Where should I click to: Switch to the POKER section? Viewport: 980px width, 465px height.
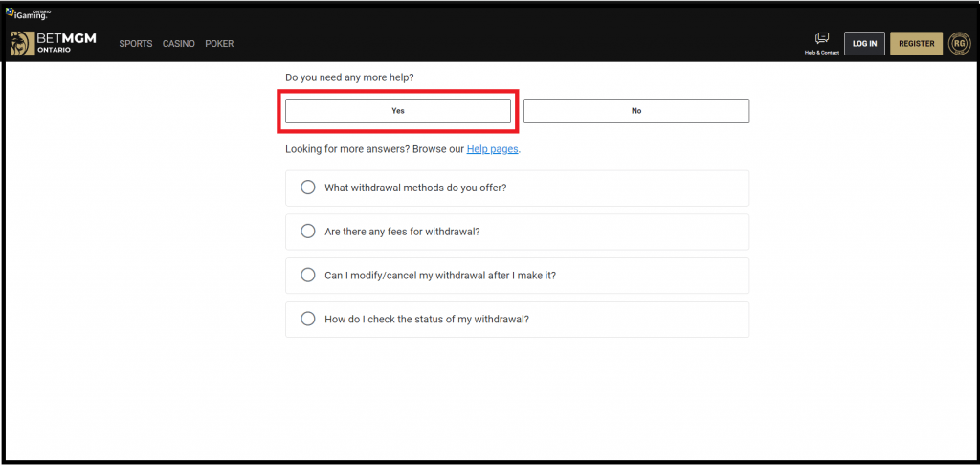click(219, 44)
